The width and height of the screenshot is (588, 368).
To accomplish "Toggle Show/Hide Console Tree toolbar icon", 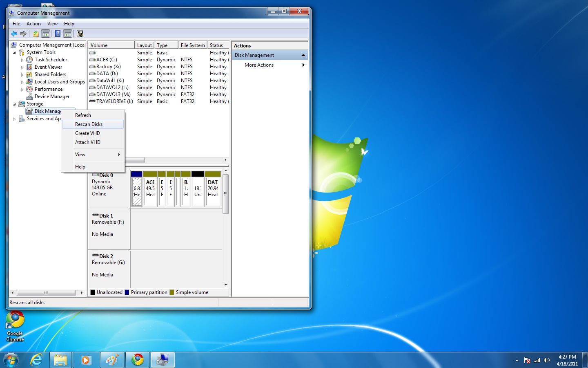I will tap(46, 34).
